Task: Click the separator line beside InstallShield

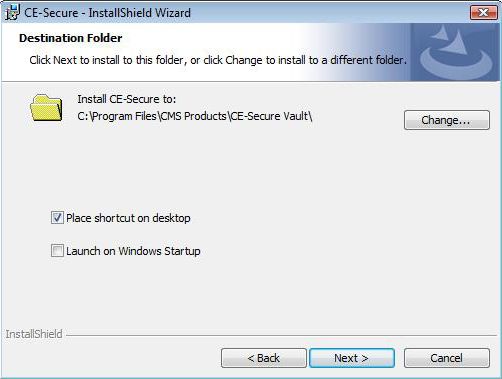Action: (281, 335)
